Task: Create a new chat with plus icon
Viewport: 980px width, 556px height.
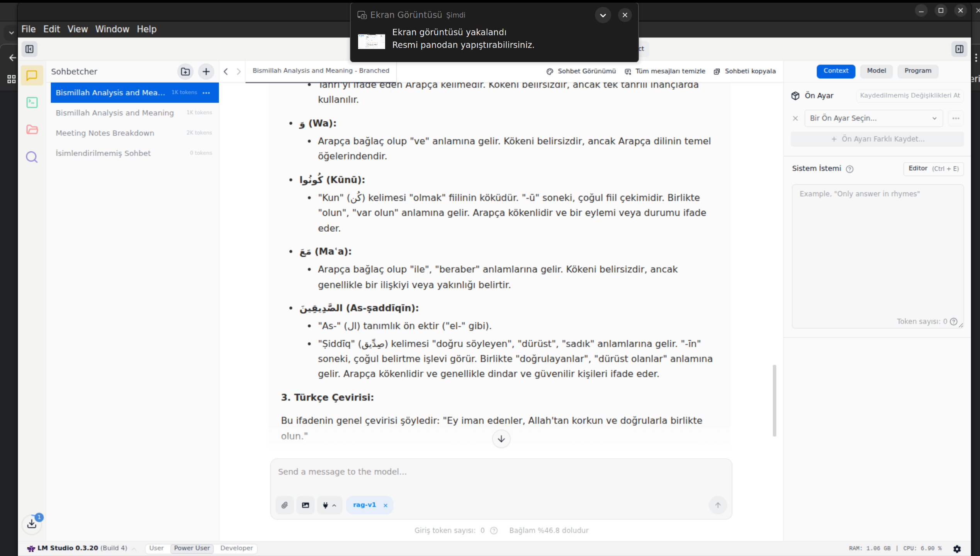Action: tap(206, 71)
